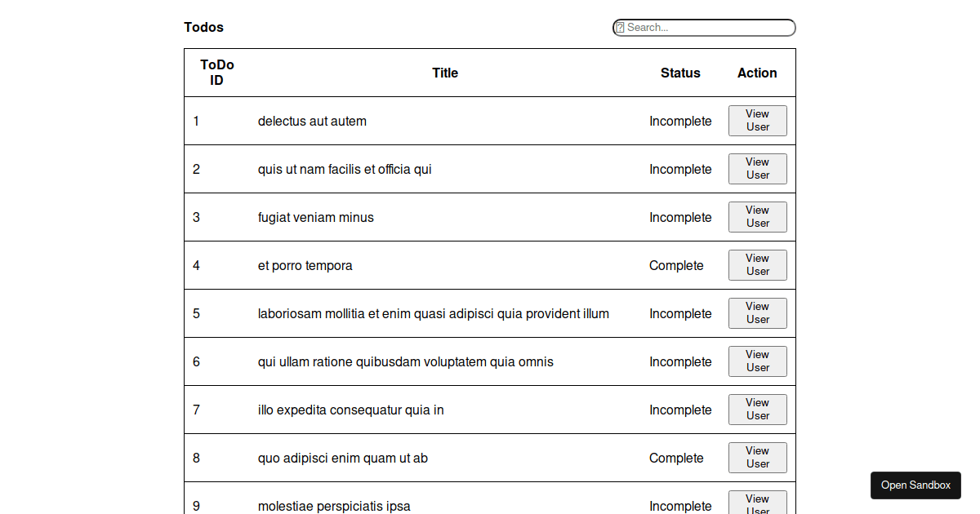This screenshot has width=980, height=514.
Task: Click View User for 'qui ullam ratione quibusdam'
Action: point(757,361)
